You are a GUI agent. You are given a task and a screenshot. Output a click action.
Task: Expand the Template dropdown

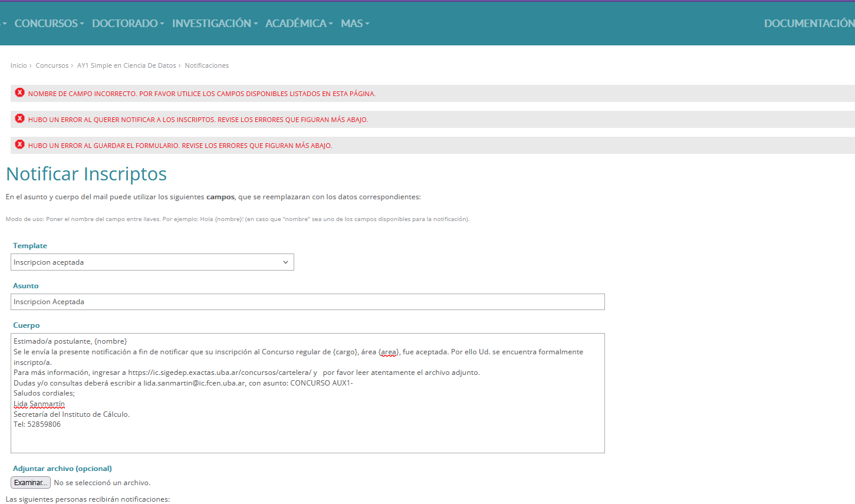click(152, 262)
